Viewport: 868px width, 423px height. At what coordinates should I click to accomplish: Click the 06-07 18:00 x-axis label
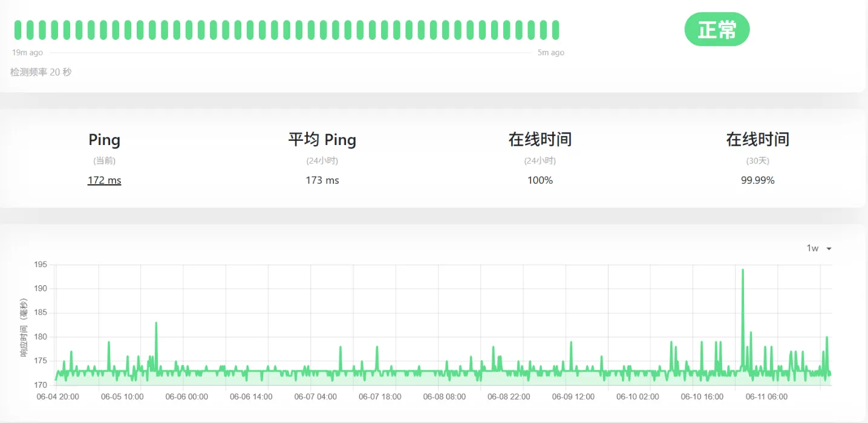[380, 397]
